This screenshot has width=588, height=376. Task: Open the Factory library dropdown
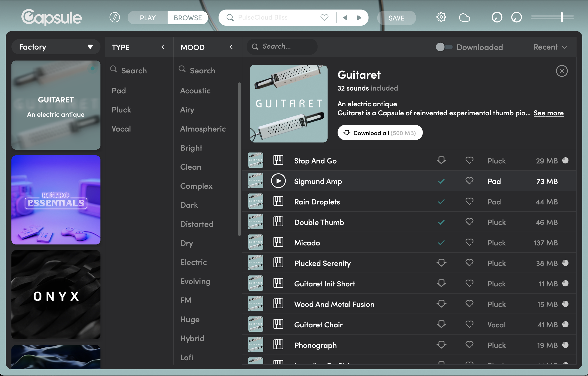(56, 47)
